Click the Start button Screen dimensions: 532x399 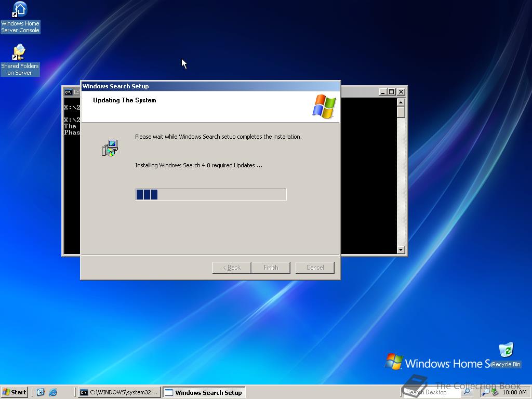point(14,392)
